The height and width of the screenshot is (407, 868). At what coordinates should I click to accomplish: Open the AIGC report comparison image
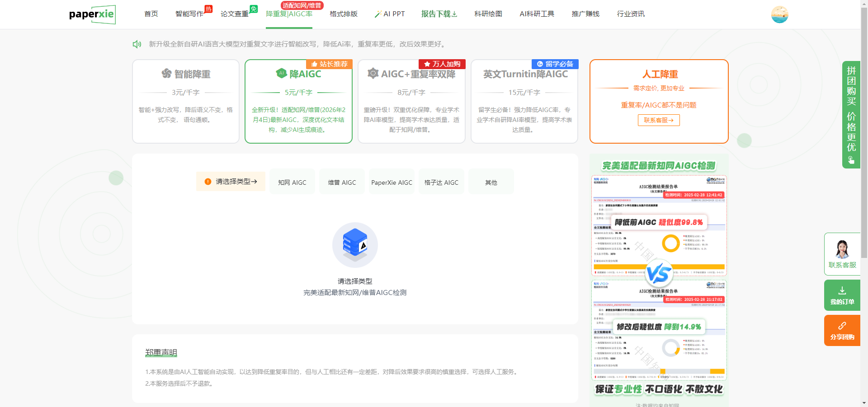tap(659, 278)
